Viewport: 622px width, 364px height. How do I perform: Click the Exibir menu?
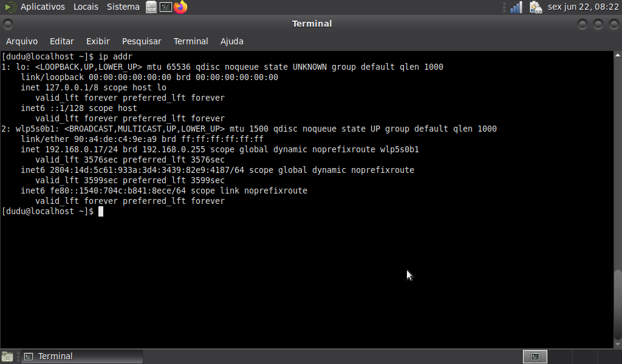tap(98, 41)
